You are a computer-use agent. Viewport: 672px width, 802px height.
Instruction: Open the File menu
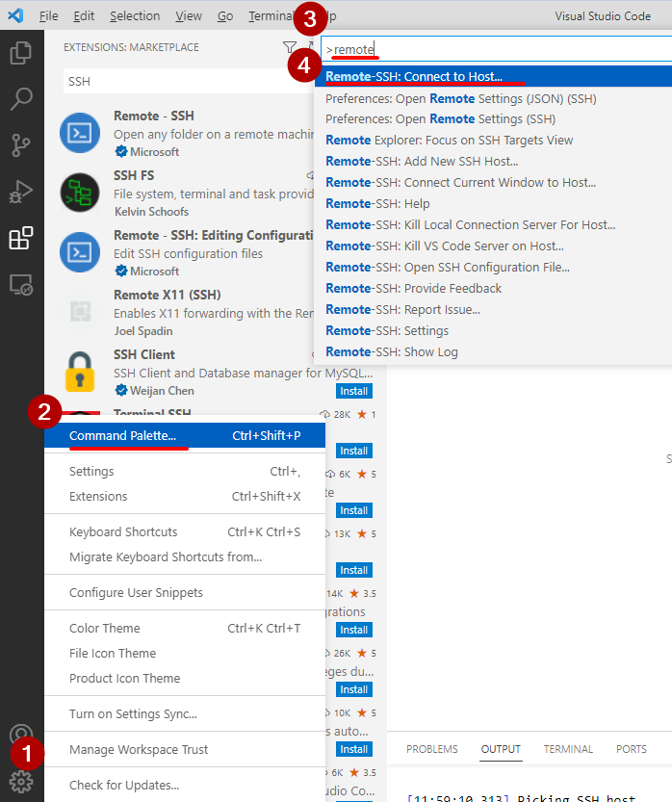pyautogui.click(x=48, y=15)
